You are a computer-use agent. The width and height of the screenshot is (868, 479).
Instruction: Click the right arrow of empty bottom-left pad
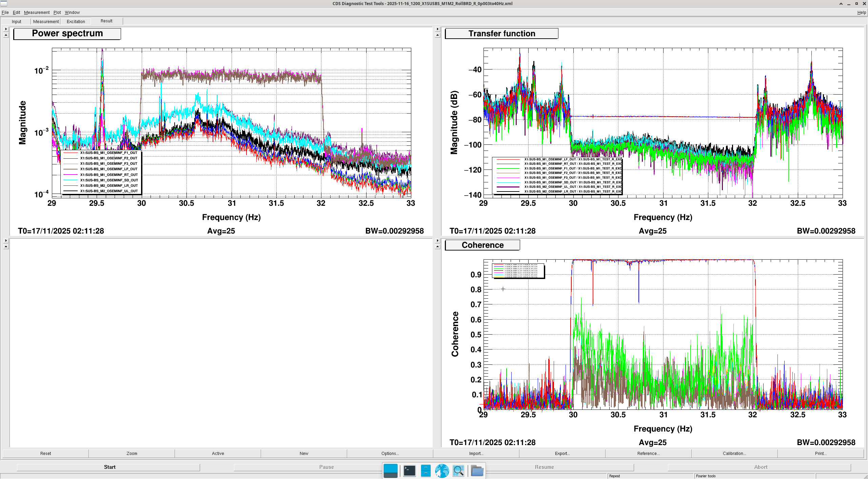pyautogui.click(x=6, y=241)
